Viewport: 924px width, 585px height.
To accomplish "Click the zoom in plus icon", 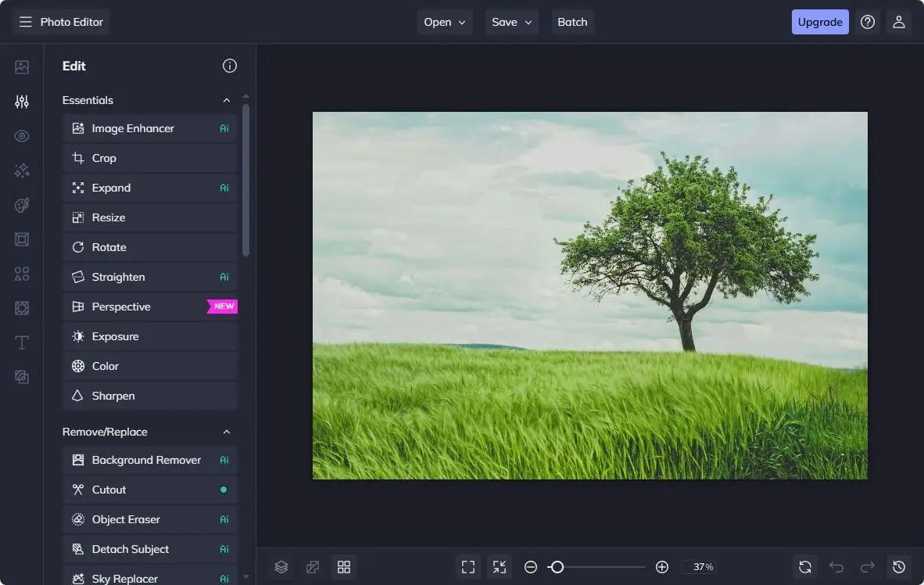I will [662, 567].
